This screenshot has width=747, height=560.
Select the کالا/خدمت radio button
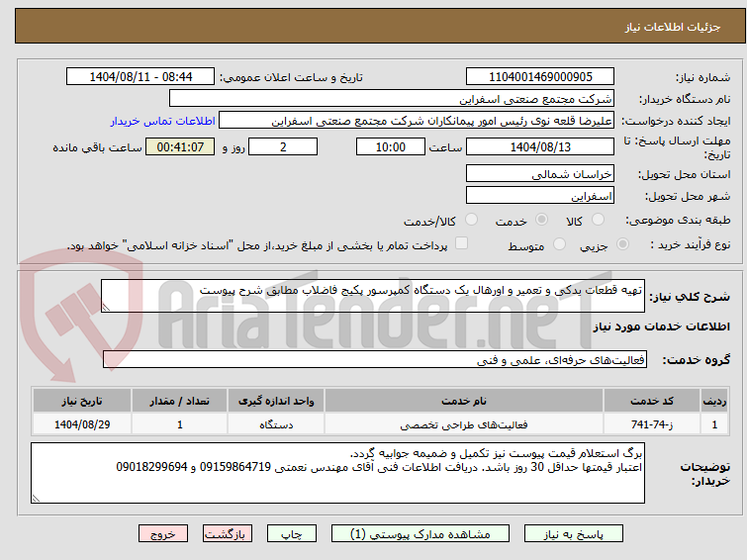click(471, 220)
